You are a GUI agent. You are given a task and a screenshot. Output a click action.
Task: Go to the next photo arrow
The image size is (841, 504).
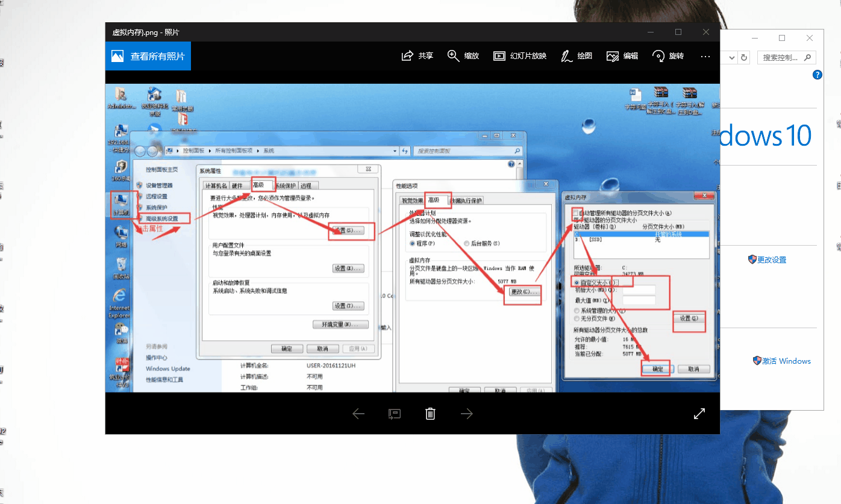tap(467, 414)
